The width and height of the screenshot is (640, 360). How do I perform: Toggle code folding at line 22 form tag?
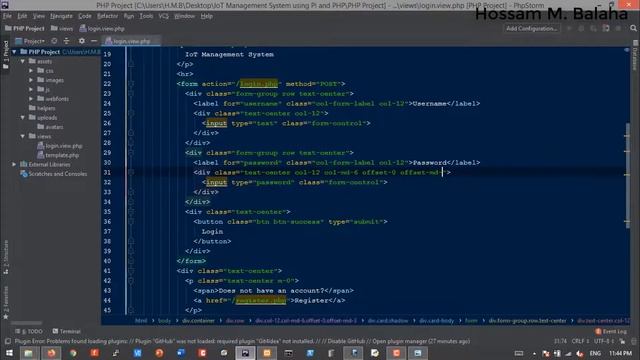(x=131, y=84)
